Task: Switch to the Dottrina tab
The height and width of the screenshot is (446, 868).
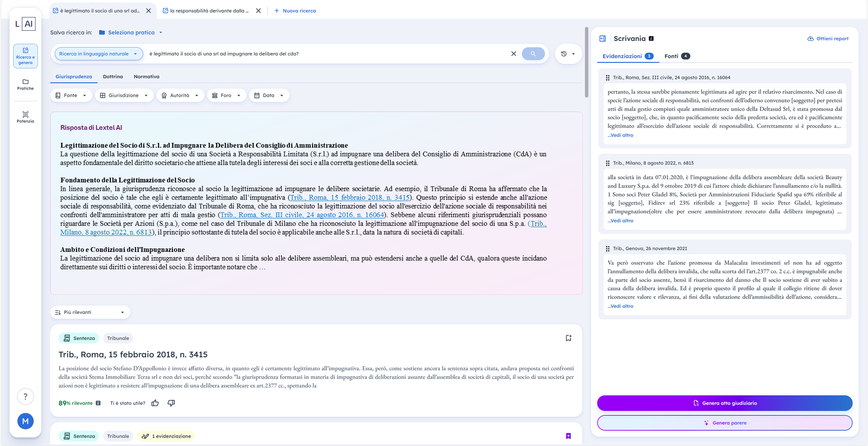Action: coord(113,77)
